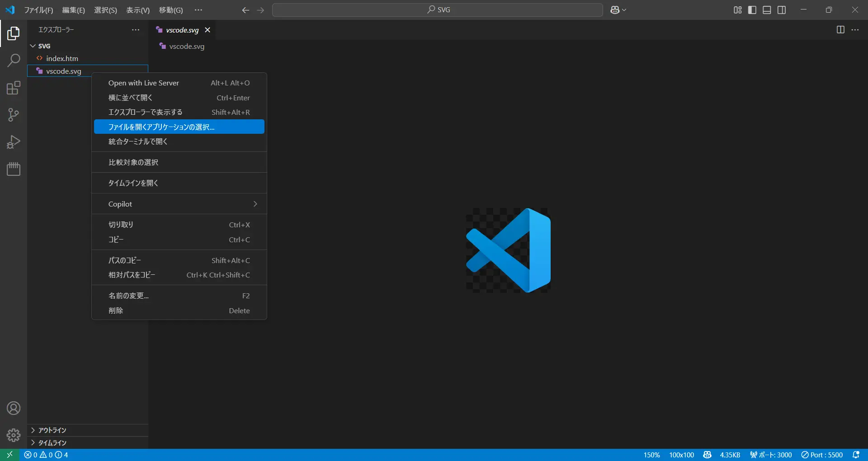This screenshot has width=868, height=461.
Task: Open the 選択(S) menu
Action: click(x=105, y=10)
